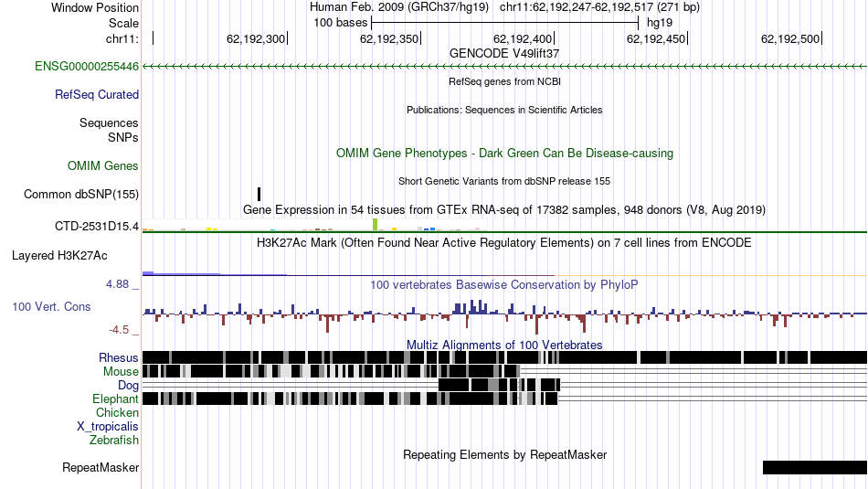Click the 62,192,400 ruler position
The width and height of the screenshot is (868, 489).
523,38
